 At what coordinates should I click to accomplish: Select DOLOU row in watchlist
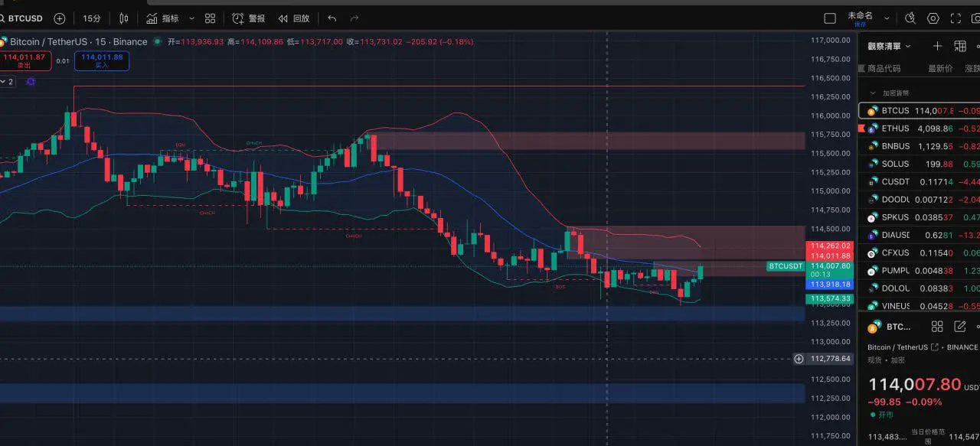920,288
